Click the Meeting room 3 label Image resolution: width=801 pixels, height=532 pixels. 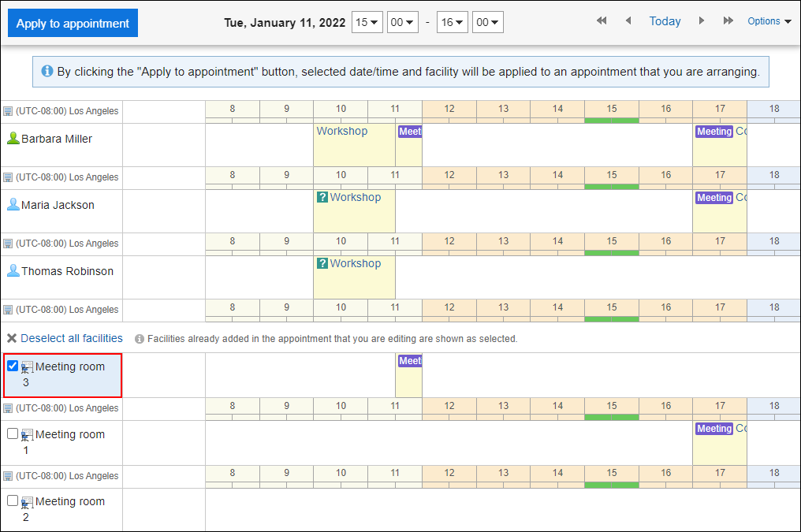coord(70,374)
